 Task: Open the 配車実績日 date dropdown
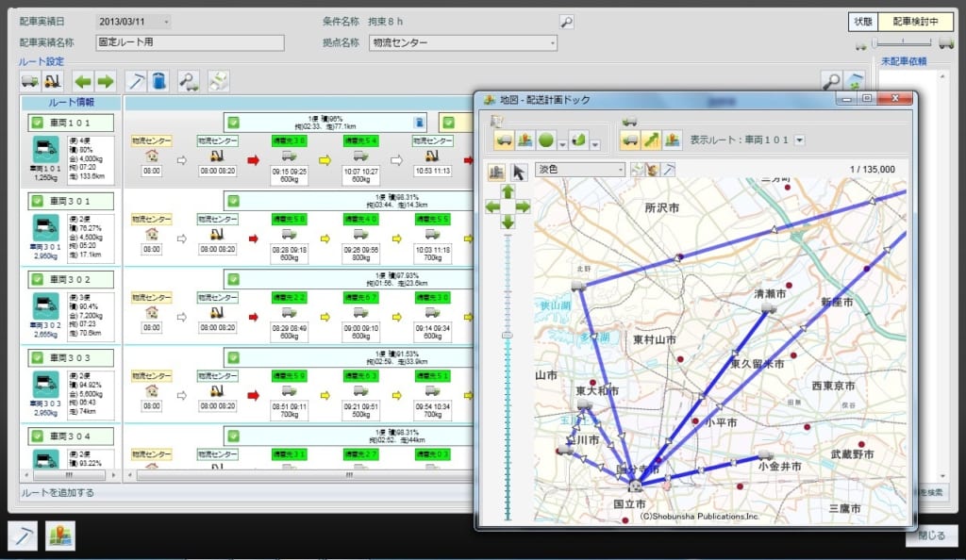pos(166,22)
